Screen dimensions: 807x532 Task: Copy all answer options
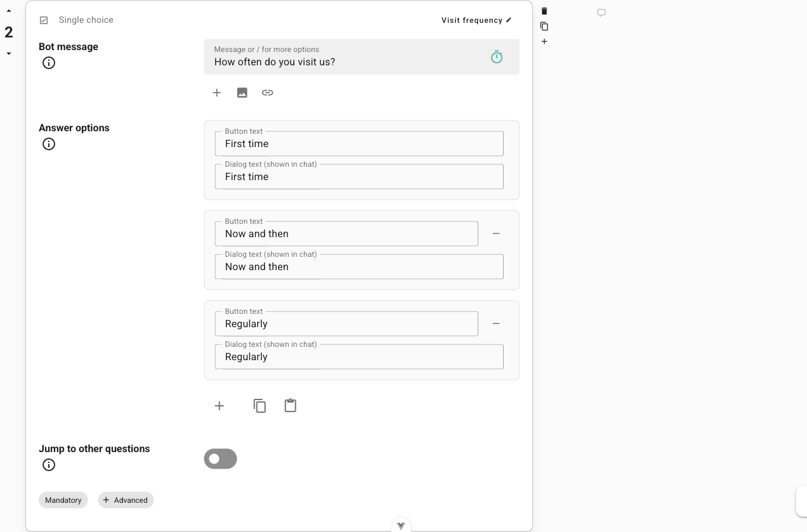pos(259,406)
